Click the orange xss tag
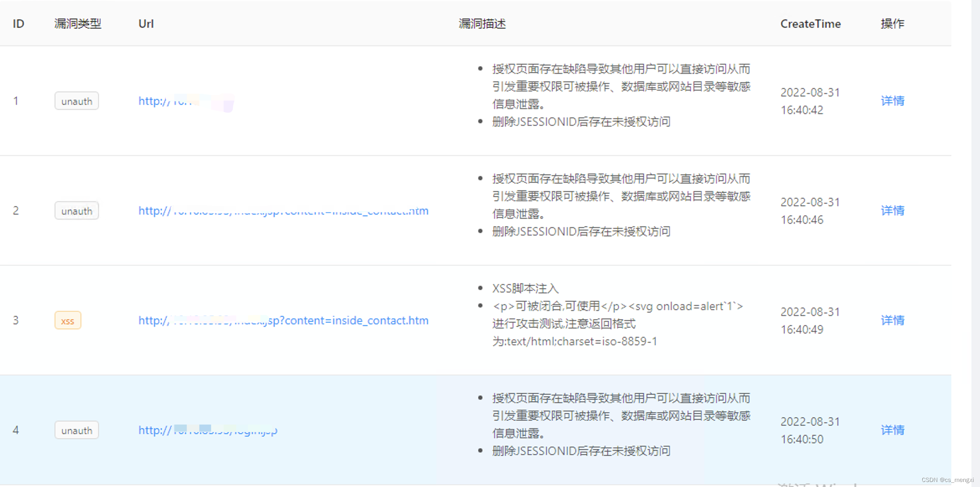The height and width of the screenshot is (487, 980). click(x=67, y=321)
